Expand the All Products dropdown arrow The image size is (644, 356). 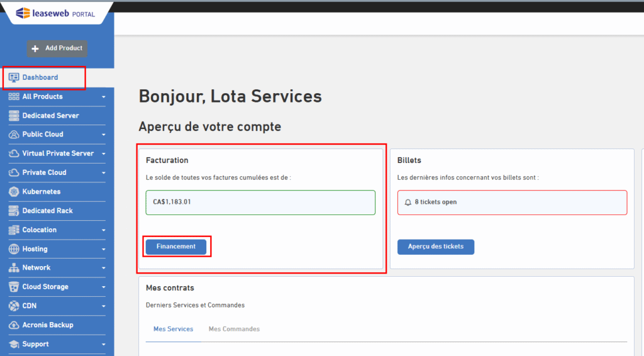click(x=103, y=97)
